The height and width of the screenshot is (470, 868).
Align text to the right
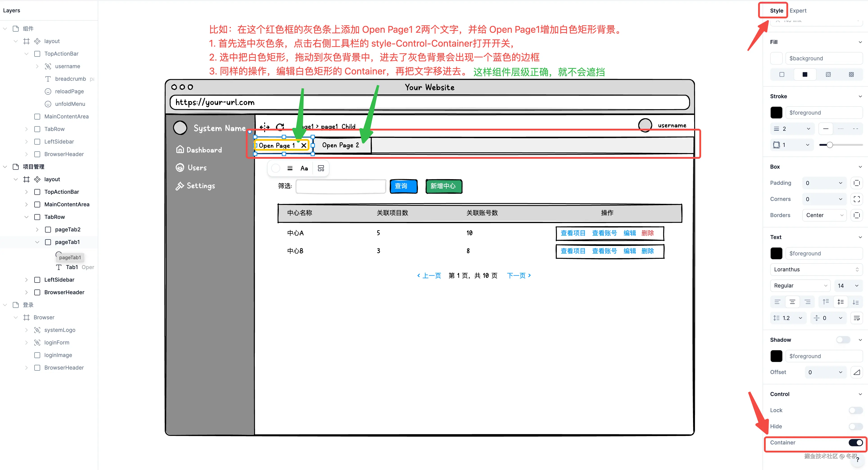click(x=807, y=302)
